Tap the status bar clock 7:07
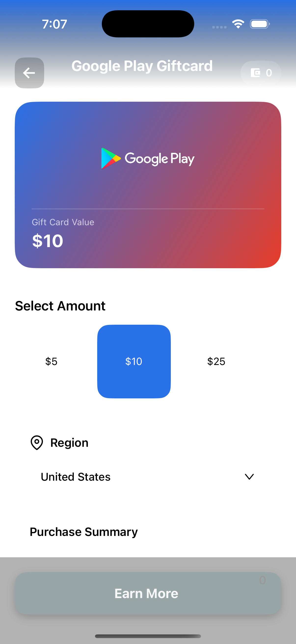296x644 pixels. point(54,24)
